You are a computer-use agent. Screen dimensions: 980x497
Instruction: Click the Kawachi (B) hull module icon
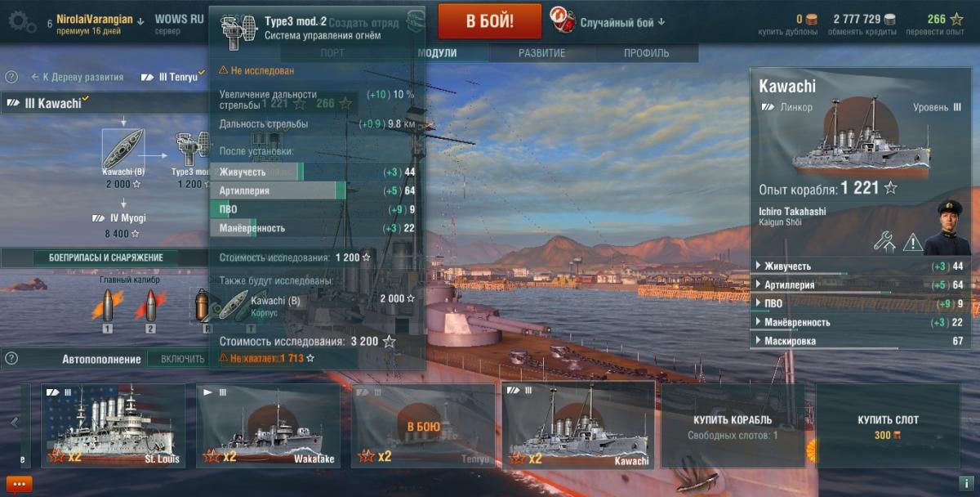click(123, 147)
